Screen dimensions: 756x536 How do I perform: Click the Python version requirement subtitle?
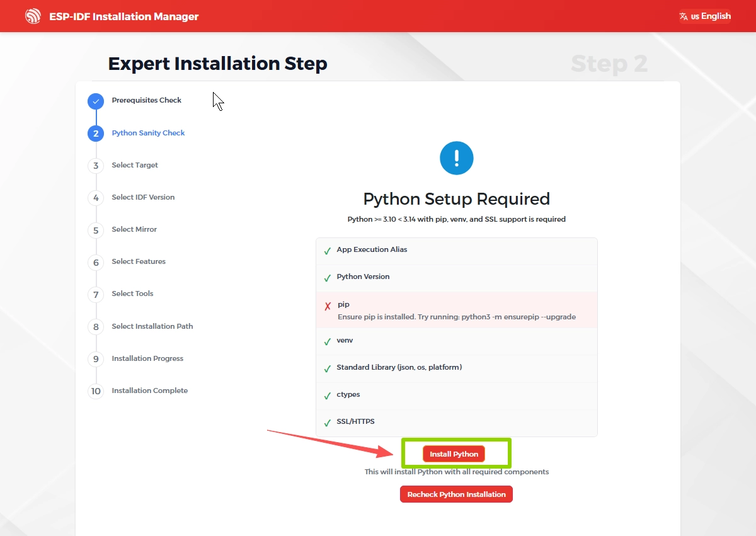457,219
